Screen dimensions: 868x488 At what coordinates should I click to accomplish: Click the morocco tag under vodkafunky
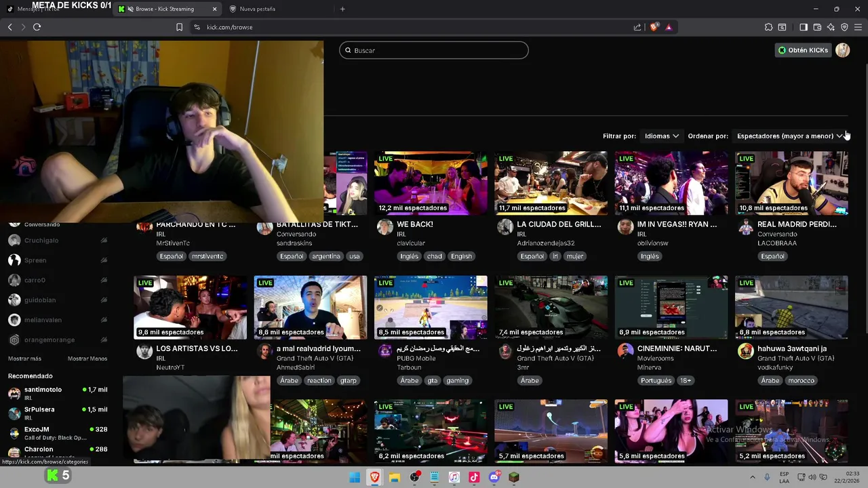click(x=801, y=380)
